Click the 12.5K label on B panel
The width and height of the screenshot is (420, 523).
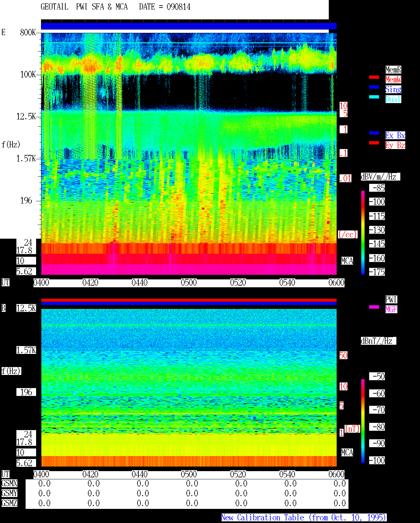[x=26, y=308]
